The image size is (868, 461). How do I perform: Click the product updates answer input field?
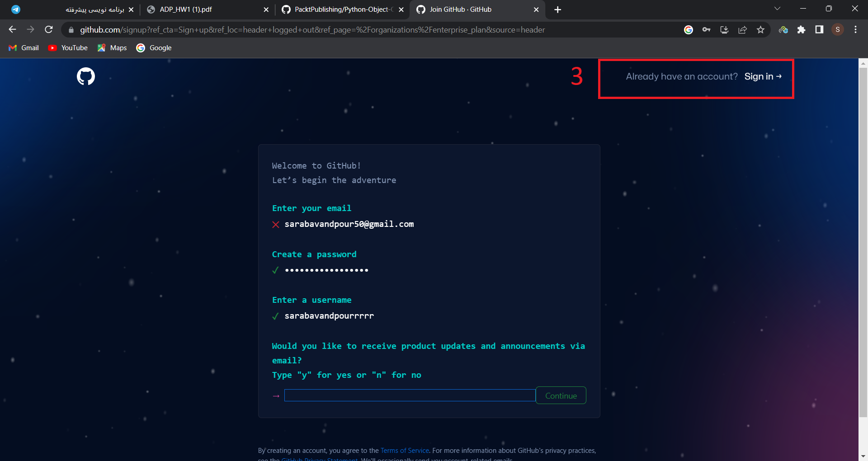[x=409, y=395]
